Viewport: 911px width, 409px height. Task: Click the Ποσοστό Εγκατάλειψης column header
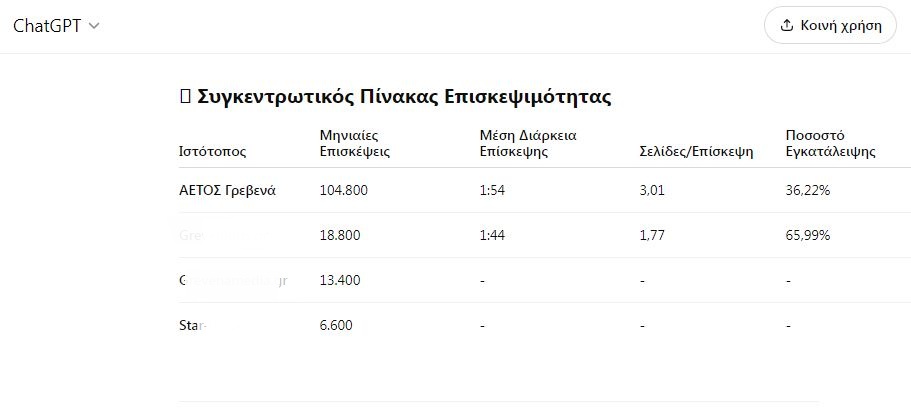tap(831, 143)
